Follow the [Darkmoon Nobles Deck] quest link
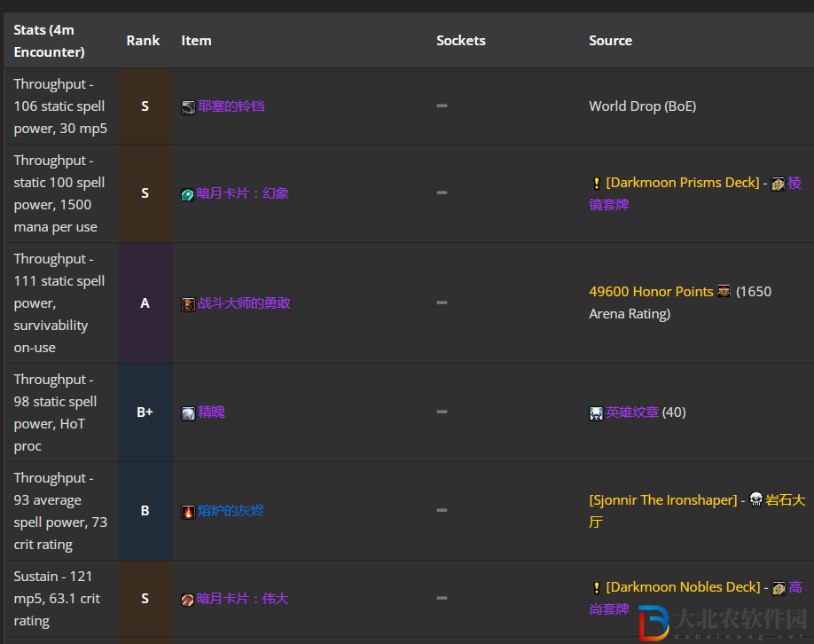 pos(683,587)
